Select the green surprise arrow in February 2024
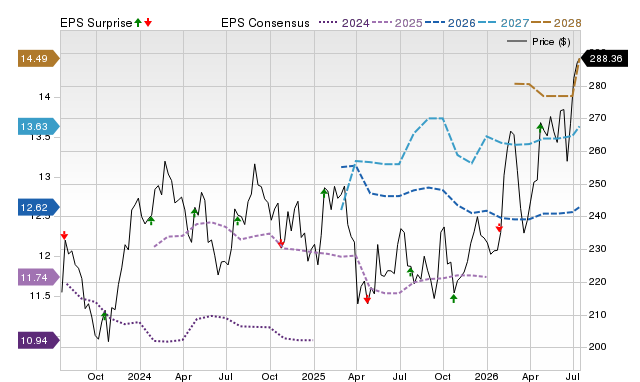 pos(151,220)
